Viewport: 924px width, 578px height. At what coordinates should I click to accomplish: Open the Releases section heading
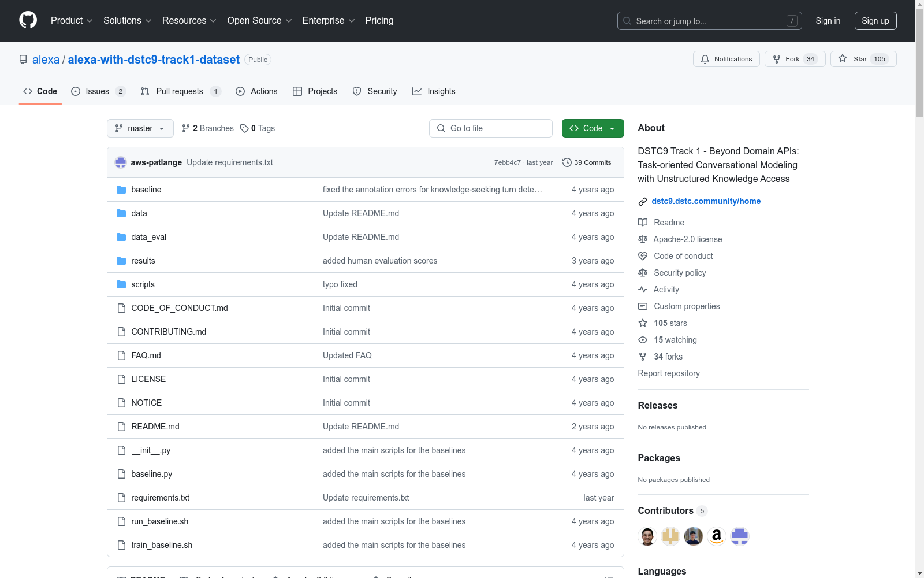[x=658, y=406]
